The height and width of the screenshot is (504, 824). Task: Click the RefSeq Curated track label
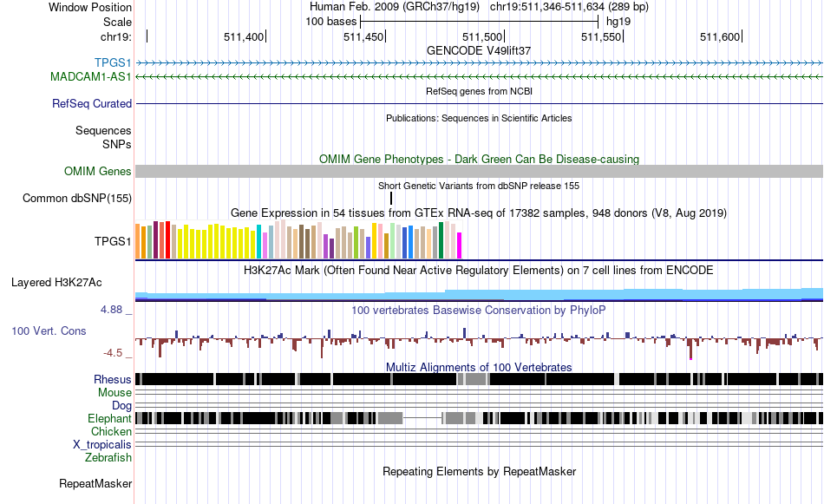(92, 103)
